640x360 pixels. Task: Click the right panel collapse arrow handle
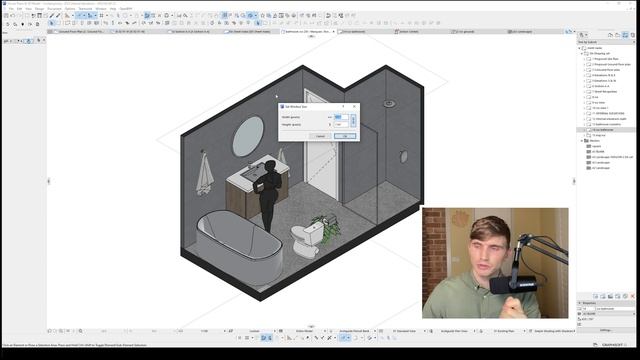pyautogui.click(x=574, y=181)
